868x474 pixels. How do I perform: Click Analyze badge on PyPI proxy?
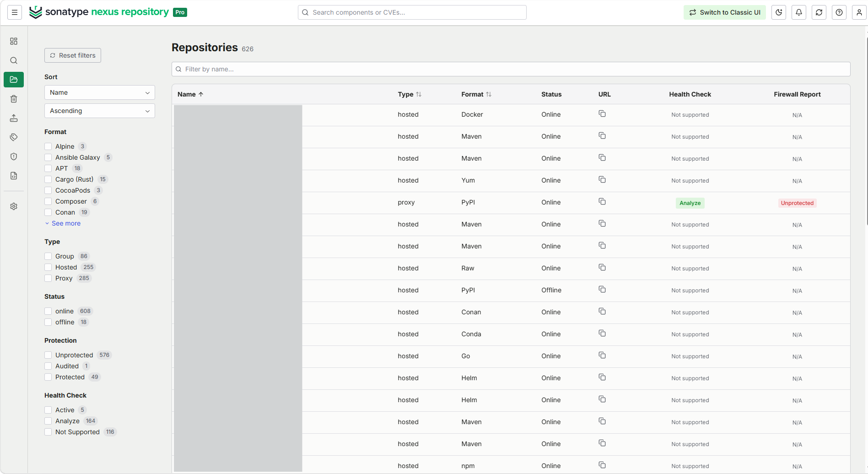(x=690, y=203)
